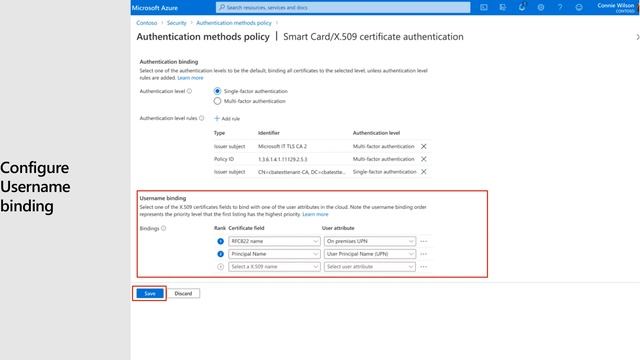640x360 pixels.
Task: Click rank 1 binding badge
Action: click(220, 241)
